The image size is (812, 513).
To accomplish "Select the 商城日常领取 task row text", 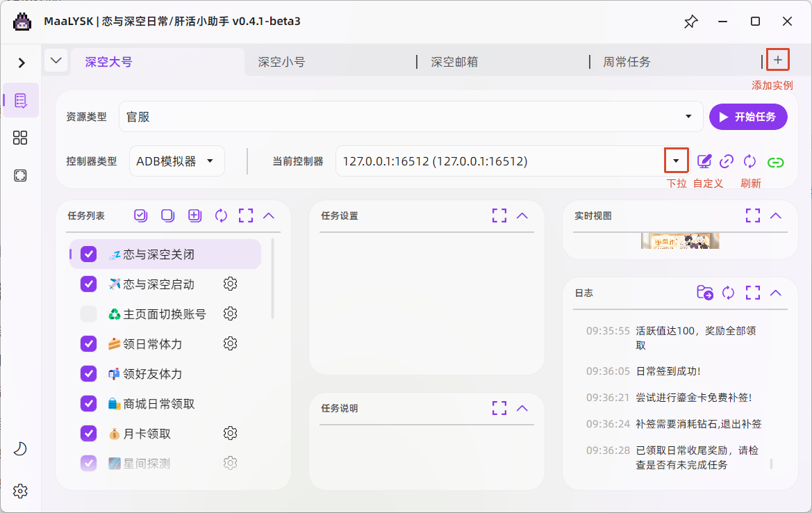I will (x=159, y=404).
